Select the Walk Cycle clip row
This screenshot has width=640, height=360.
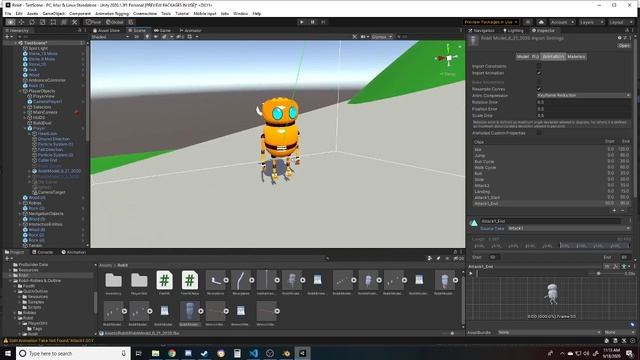click(x=551, y=168)
